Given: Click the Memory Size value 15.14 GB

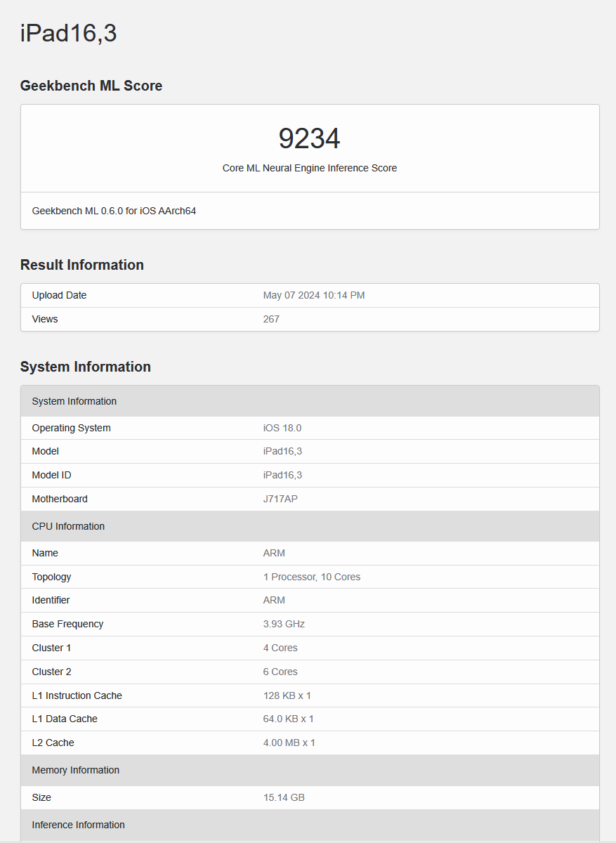Looking at the screenshot, I should coord(284,797).
